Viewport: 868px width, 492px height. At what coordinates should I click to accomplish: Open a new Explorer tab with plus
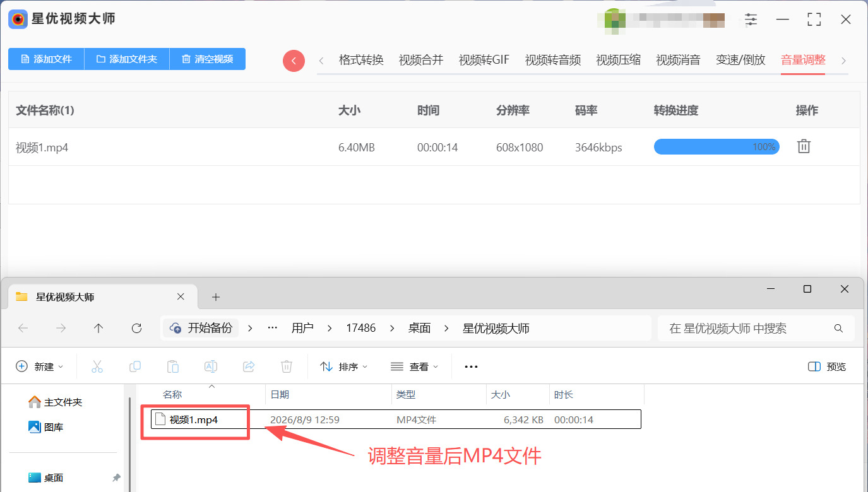[216, 296]
